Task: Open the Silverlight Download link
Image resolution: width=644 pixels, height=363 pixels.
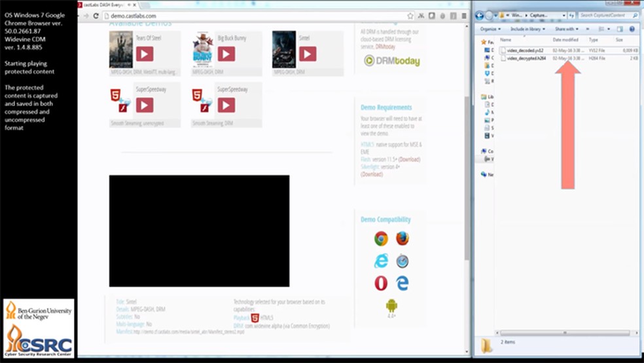Action: 372,174
